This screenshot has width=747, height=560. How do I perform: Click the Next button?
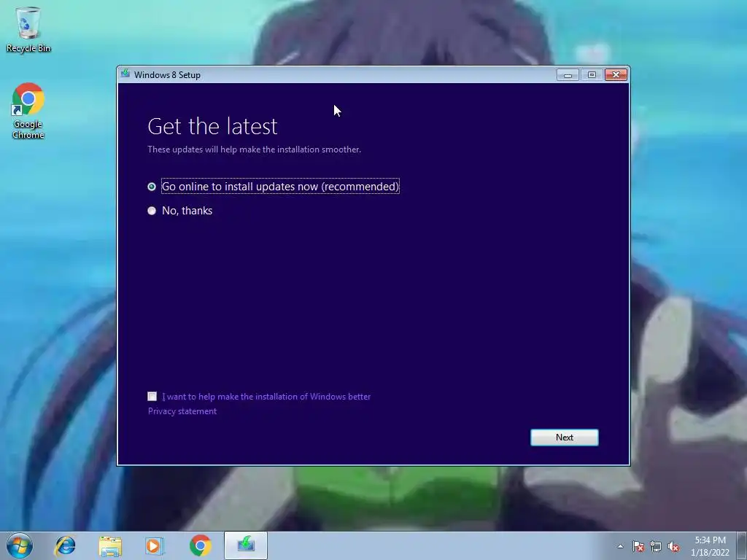(564, 437)
